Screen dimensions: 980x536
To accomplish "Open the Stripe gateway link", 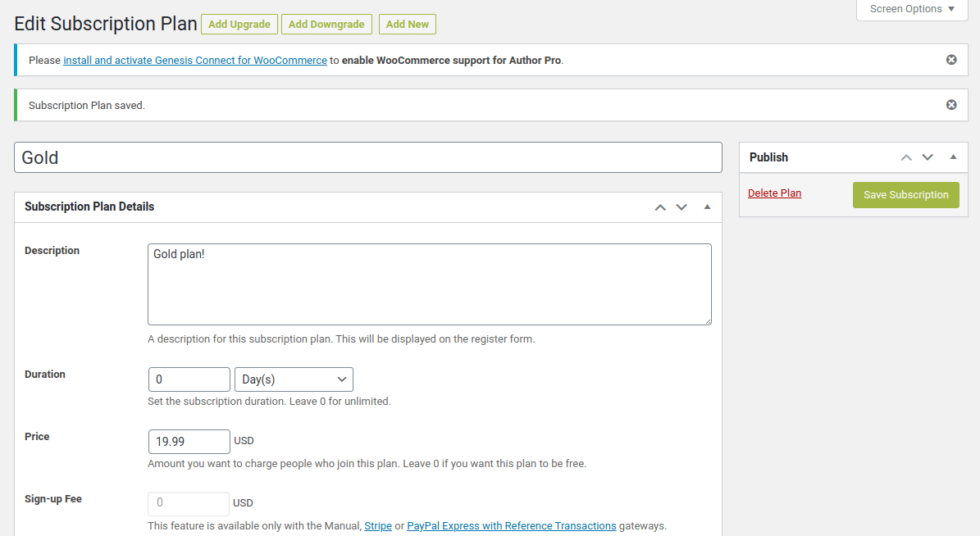I will [x=378, y=526].
